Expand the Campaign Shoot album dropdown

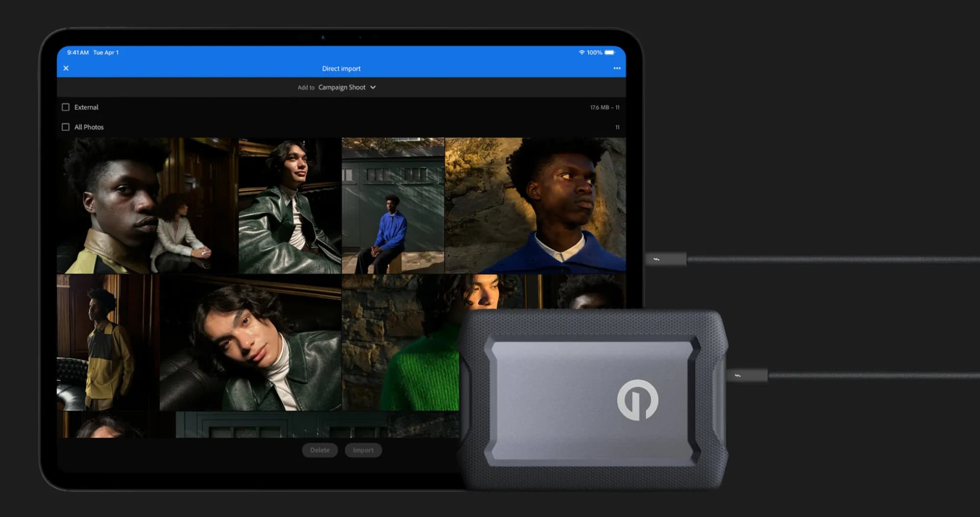tap(347, 87)
